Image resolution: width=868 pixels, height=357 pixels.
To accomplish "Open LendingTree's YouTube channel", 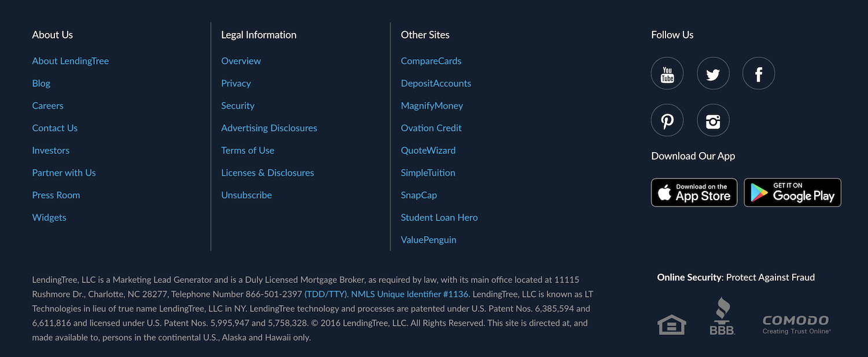I will [667, 73].
